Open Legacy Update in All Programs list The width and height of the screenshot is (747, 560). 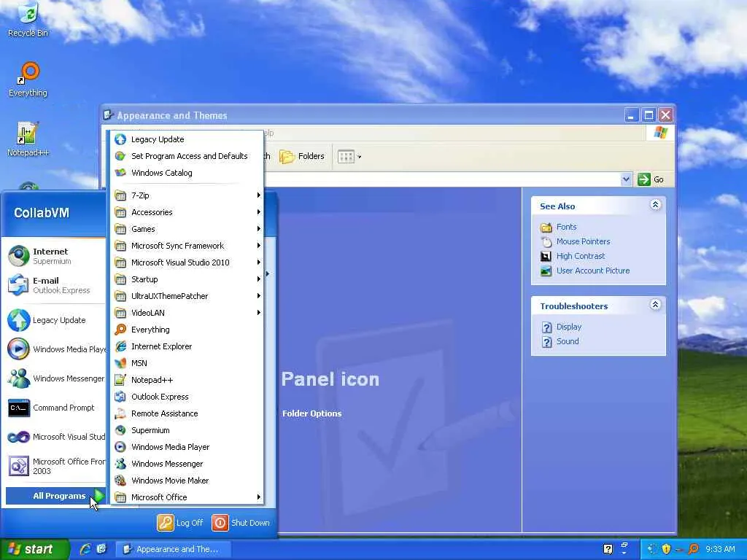[x=187, y=139]
